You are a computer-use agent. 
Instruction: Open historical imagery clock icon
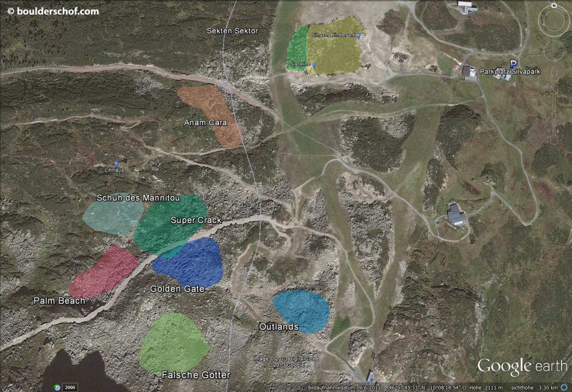pyautogui.click(x=57, y=387)
